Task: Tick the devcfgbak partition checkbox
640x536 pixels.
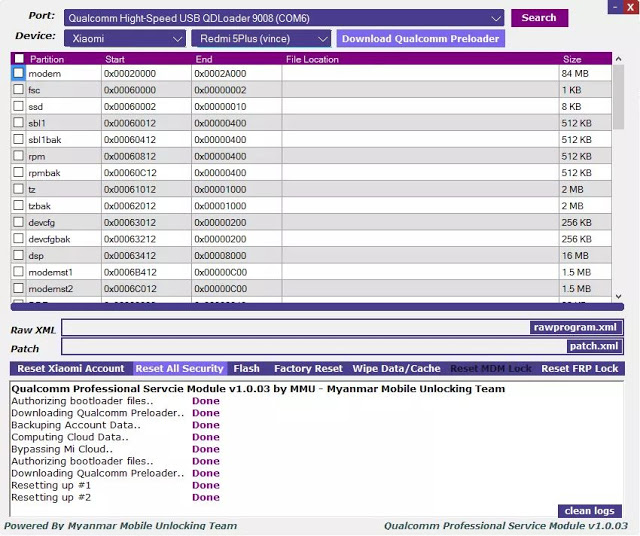Action: coord(18,238)
